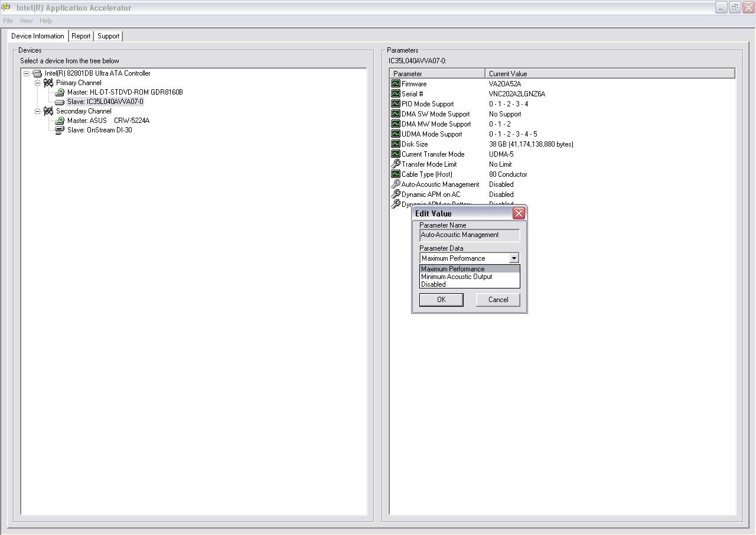Image resolution: width=756 pixels, height=535 pixels.
Task: Click the Parameter Name field
Action: pos(470,235)
